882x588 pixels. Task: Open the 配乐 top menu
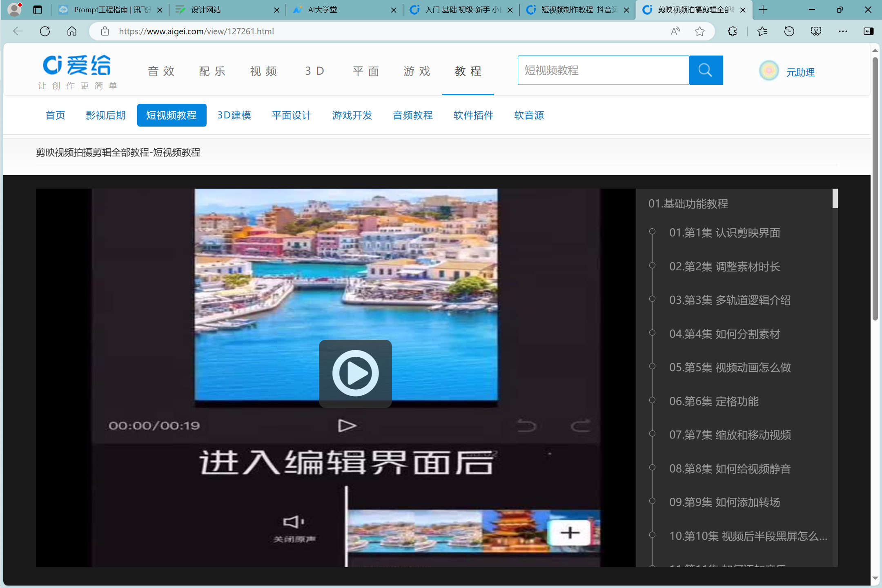(x=212, y=71)
